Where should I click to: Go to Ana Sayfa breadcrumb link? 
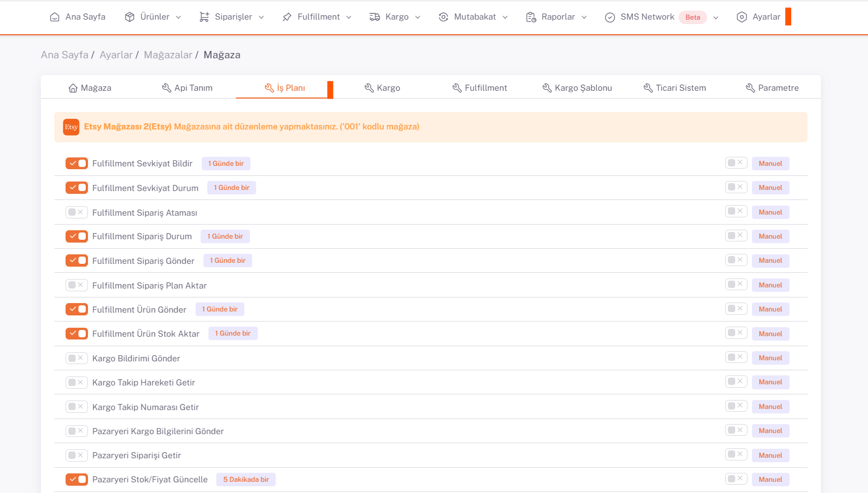[64, 55]
